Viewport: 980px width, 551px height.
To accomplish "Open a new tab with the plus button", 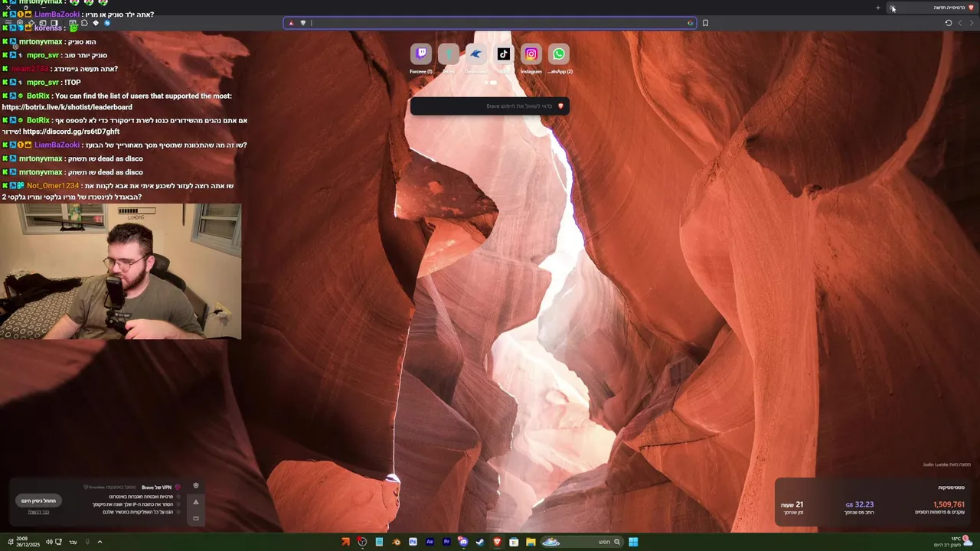I will click(x=878, y=8).
